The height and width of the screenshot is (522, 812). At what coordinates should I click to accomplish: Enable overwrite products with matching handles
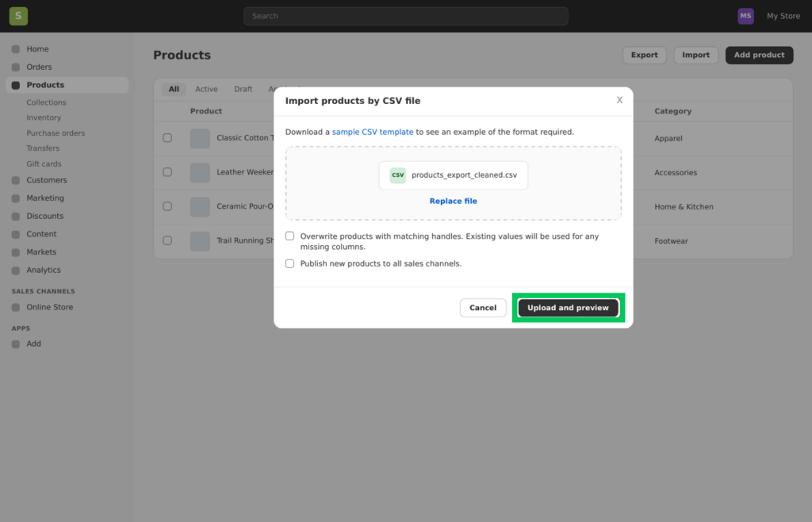coord(289,236)
